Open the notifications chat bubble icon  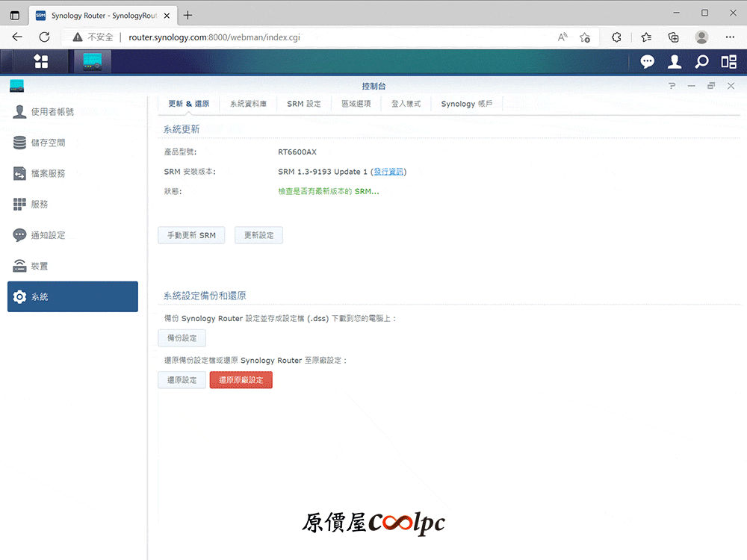[647, 61]
